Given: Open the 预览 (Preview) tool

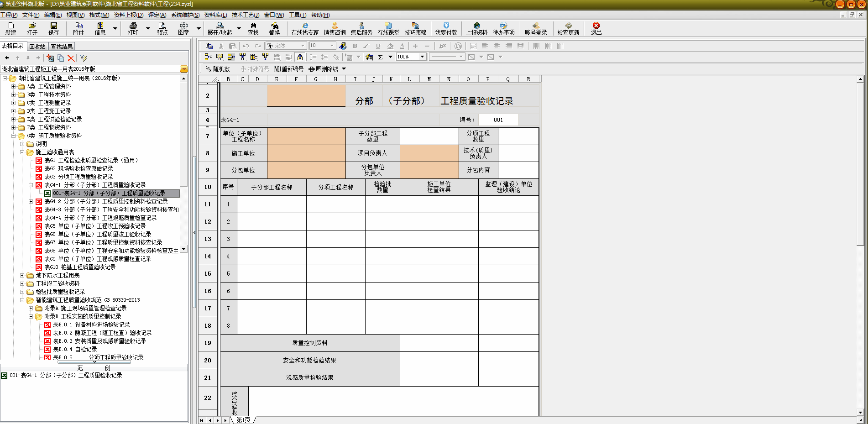Looking at the screenshot, I should pos(162,28).
